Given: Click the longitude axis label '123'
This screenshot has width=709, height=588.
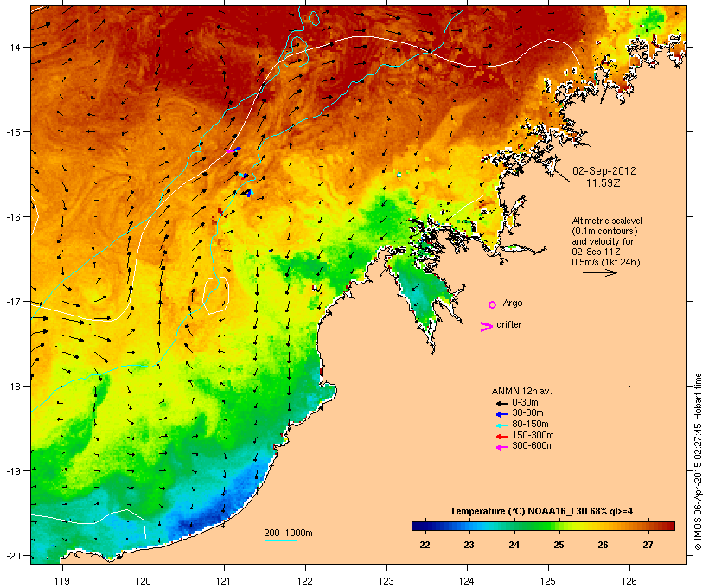Looking at the screenshot, I should [386, 581].
